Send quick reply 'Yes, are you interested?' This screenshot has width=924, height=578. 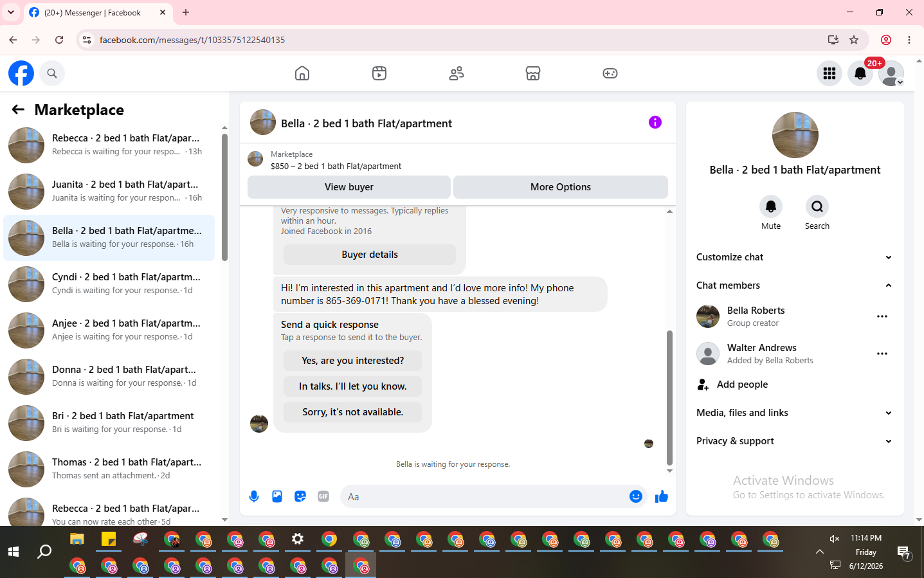353,361
